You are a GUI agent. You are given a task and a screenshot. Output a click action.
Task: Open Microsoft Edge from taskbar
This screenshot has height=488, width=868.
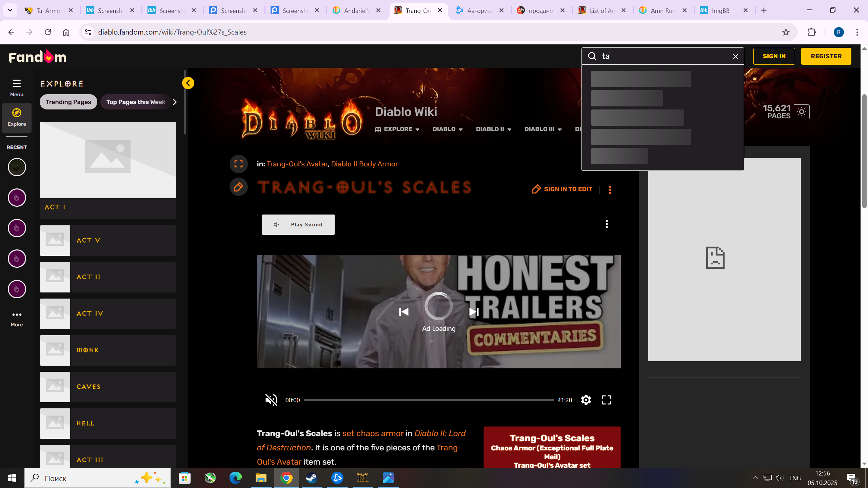point(236,478)
